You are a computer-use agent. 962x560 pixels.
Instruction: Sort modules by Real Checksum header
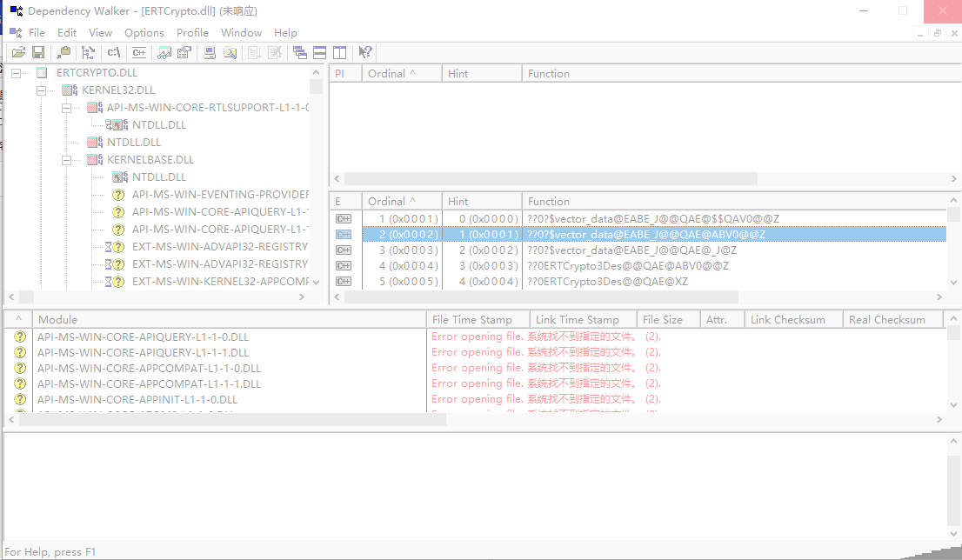[x=892, y=319]
